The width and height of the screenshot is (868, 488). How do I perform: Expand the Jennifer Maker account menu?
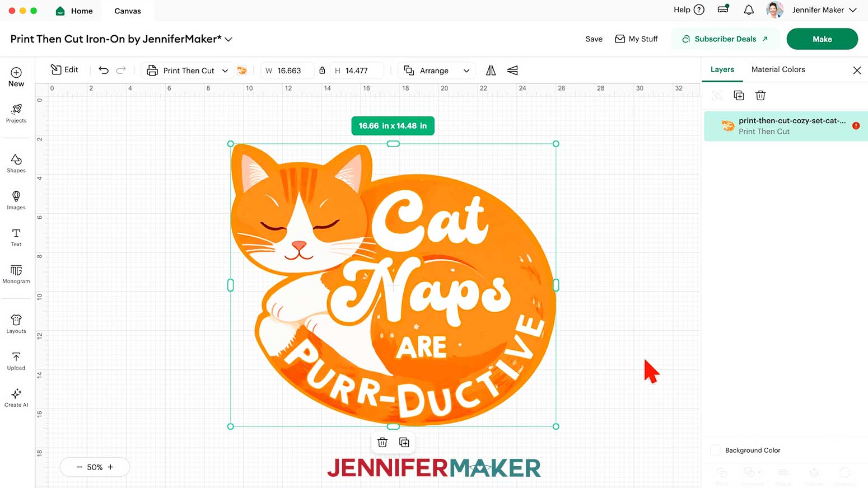(x=853, y=10)
